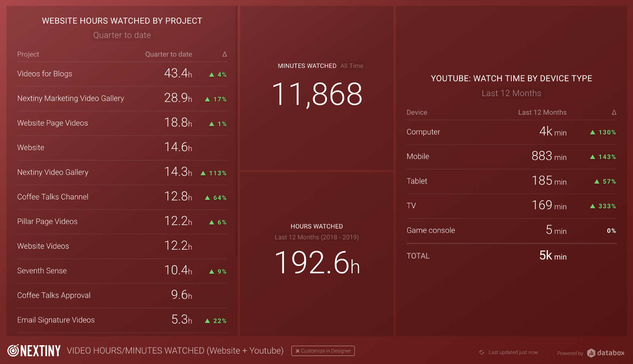Select the Coffee Talks Channel row
This screenshot has width=633, height=364.
pos(122,197)
